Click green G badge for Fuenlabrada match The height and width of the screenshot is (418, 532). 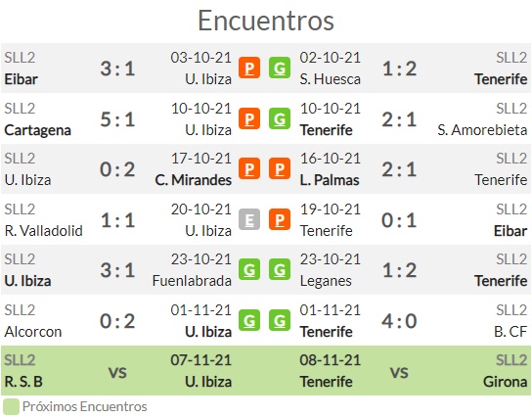(x=249, y=269)
